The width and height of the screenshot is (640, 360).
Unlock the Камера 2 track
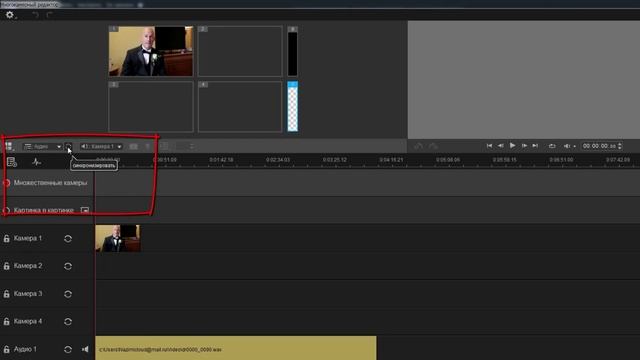click(x=7, y=266)
